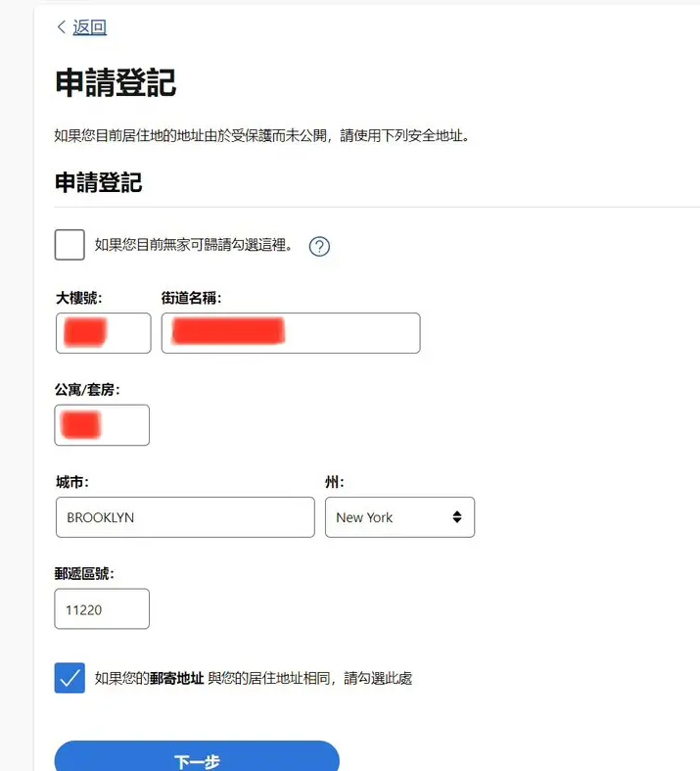Focus the 郵遞區號 field showing 11220
700x771 pixels.
(x=102, y=609)
